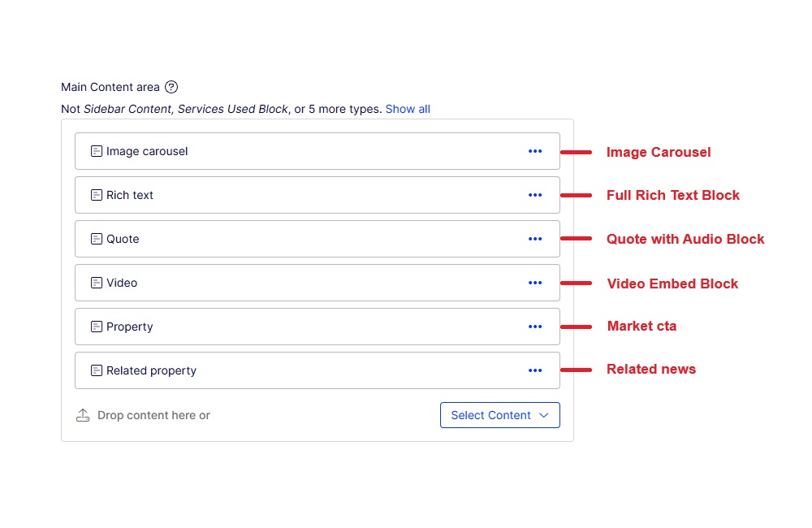
Task: Click the Drop content here area
Action: [153, 416]
